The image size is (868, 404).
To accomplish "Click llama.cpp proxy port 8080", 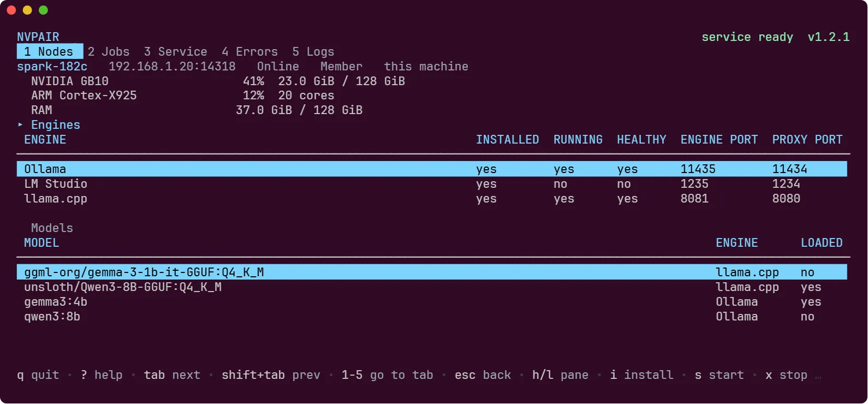I will click(x=786, y=198).
